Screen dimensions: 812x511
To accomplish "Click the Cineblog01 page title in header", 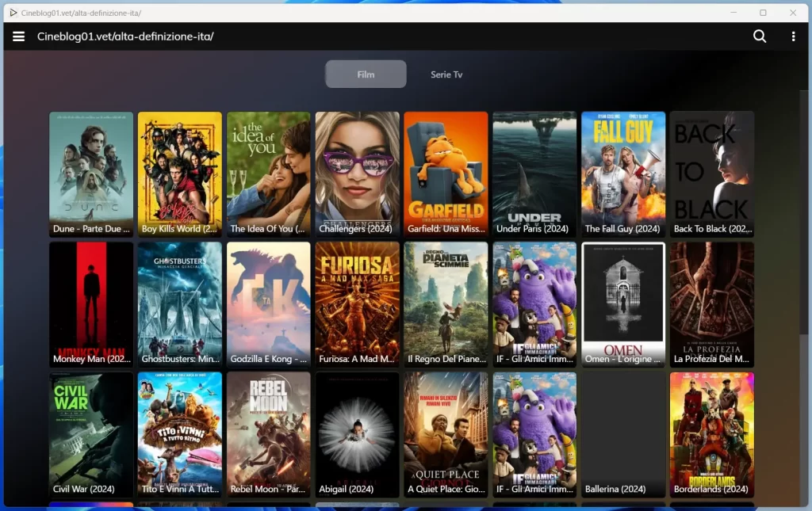I will click(125, 36).
